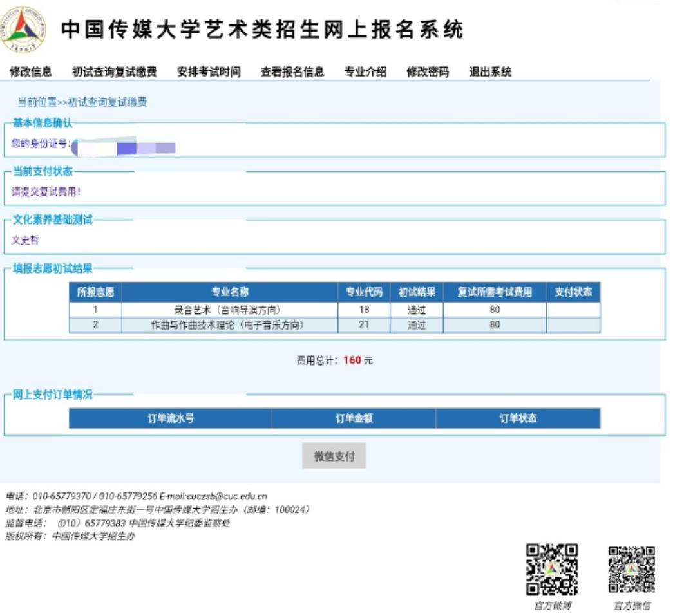Click the 支付状态 column header
The image size is (693, 616).
click(573, 292)
